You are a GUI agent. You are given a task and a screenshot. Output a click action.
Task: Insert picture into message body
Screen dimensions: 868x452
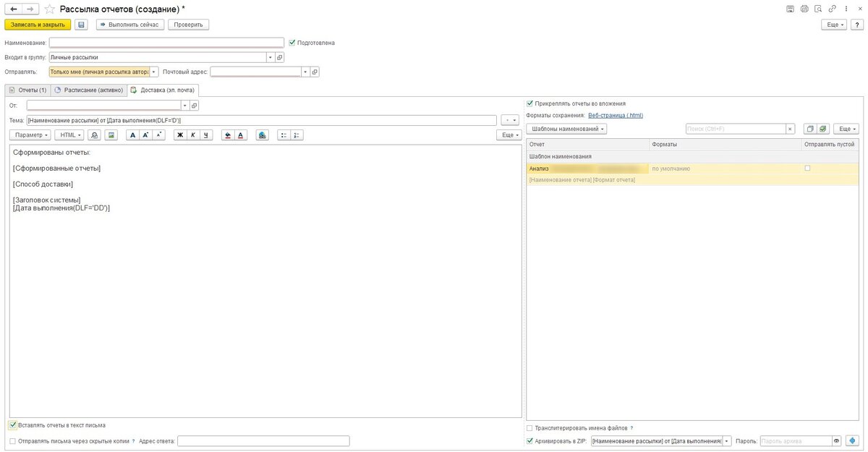(x=111, y=135)
